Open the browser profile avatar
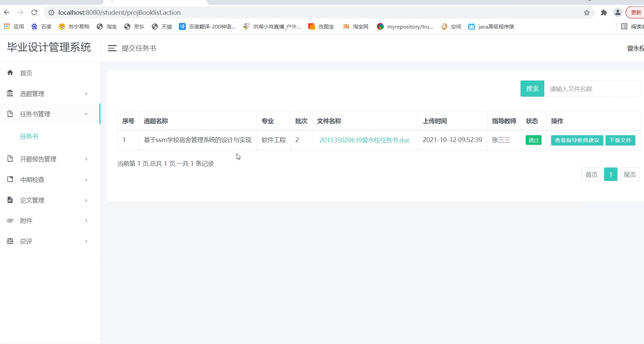Image resolution: width=644 pixels, height=344 pixels. (x=618, y=13)
